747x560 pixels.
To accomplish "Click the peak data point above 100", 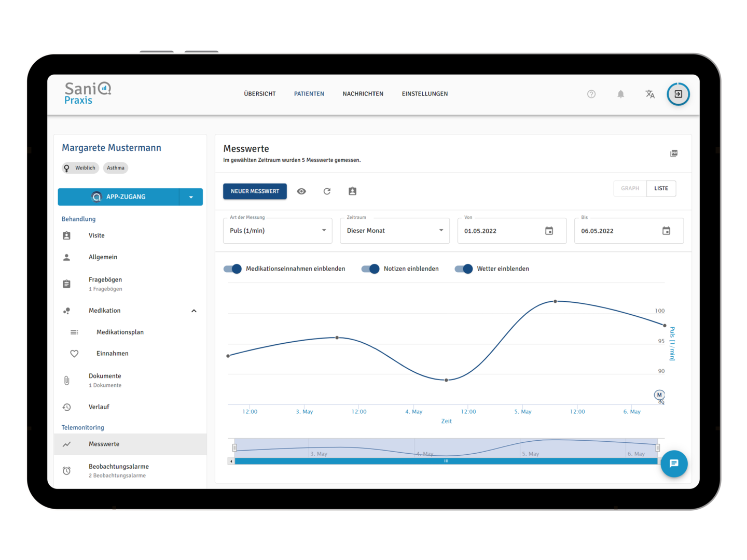I will [556, 301].
